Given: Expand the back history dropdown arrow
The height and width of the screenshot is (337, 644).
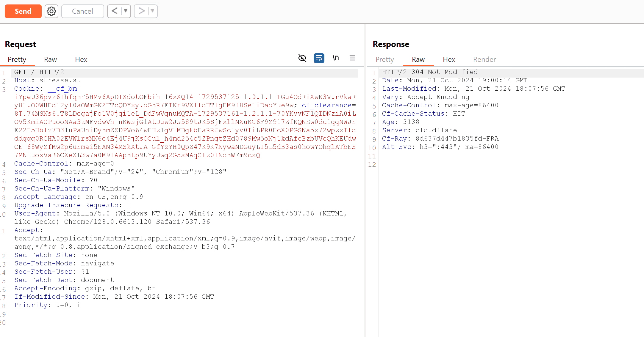Looking at the screenshot, I should tap(126, 11).
